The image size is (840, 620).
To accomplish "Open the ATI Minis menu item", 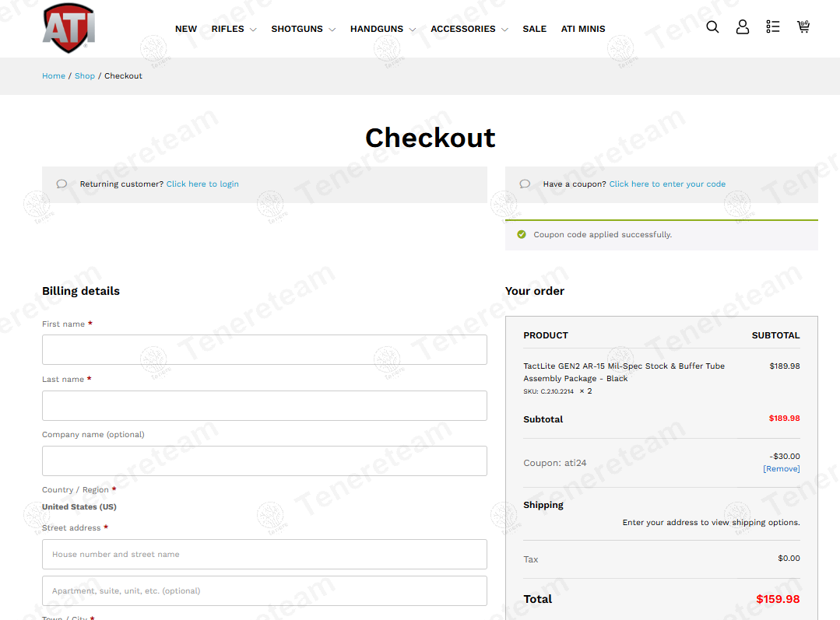I will point(583,29).
